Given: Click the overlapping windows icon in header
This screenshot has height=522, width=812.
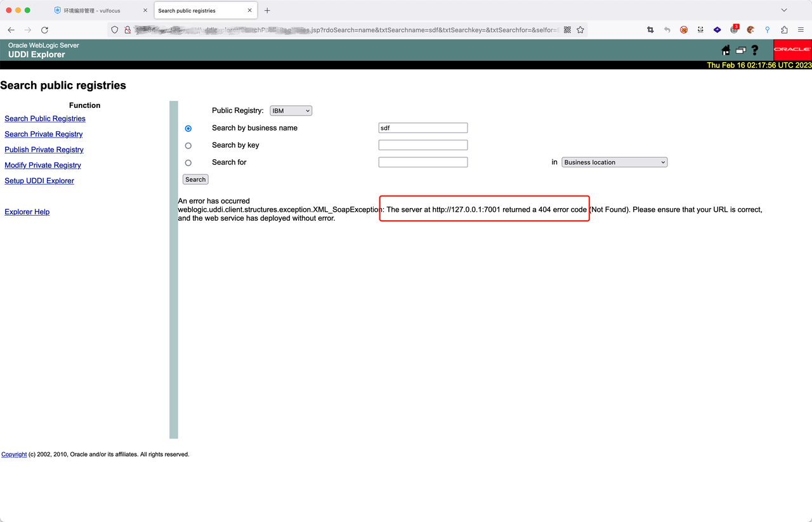Looking at the screenshot, I should pos(740,50).
